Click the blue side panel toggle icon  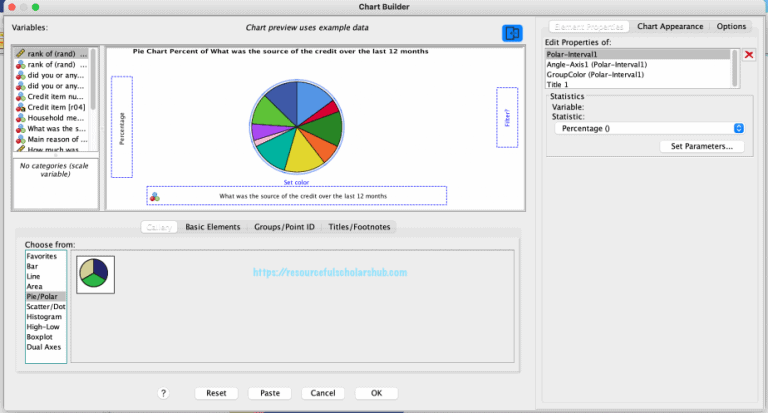pyautogui.click(x=512, y=33)
